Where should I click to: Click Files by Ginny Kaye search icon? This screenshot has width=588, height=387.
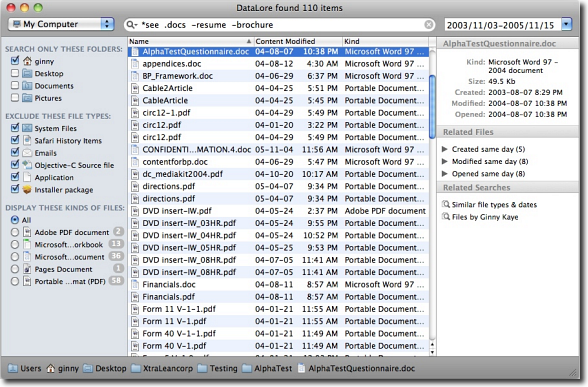point(446,217)
